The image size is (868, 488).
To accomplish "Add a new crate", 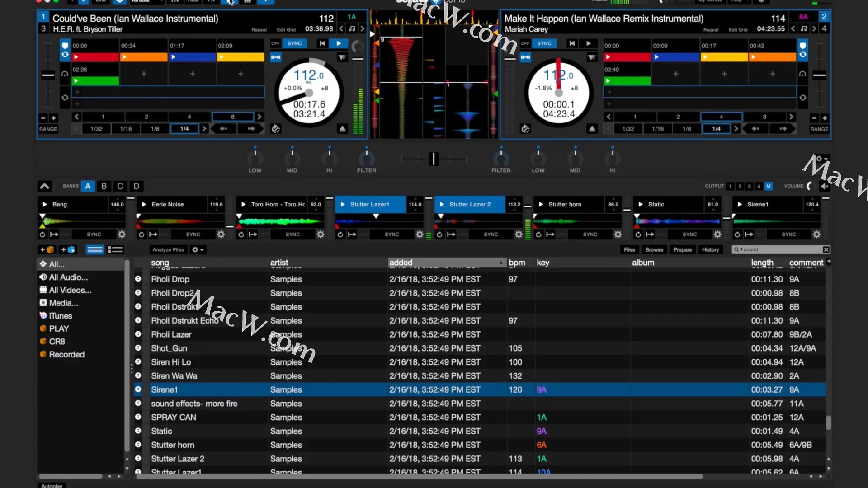I will 47,249.
